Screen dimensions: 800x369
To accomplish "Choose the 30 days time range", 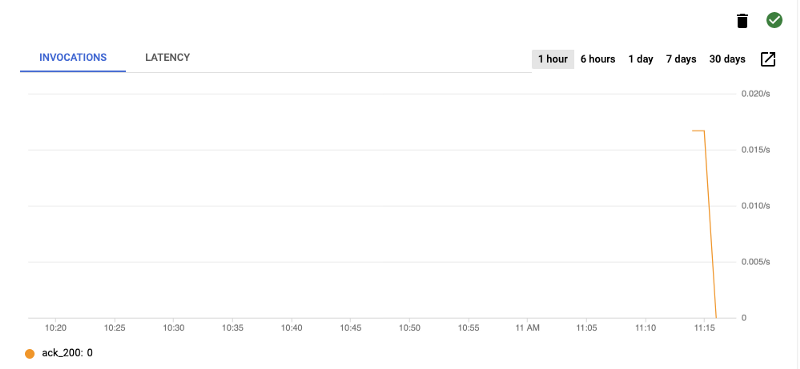I will coord(727,59).
